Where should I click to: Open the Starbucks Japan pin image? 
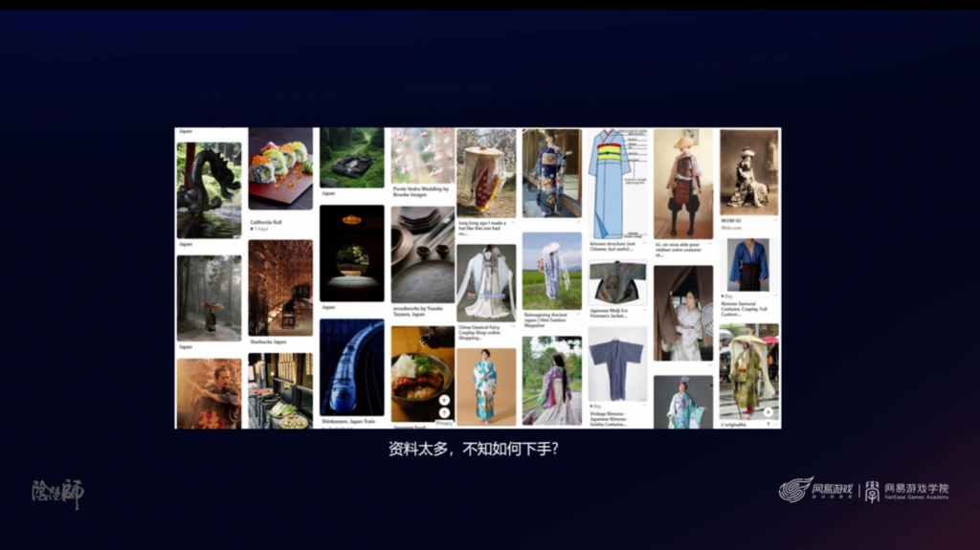(280, 286)
